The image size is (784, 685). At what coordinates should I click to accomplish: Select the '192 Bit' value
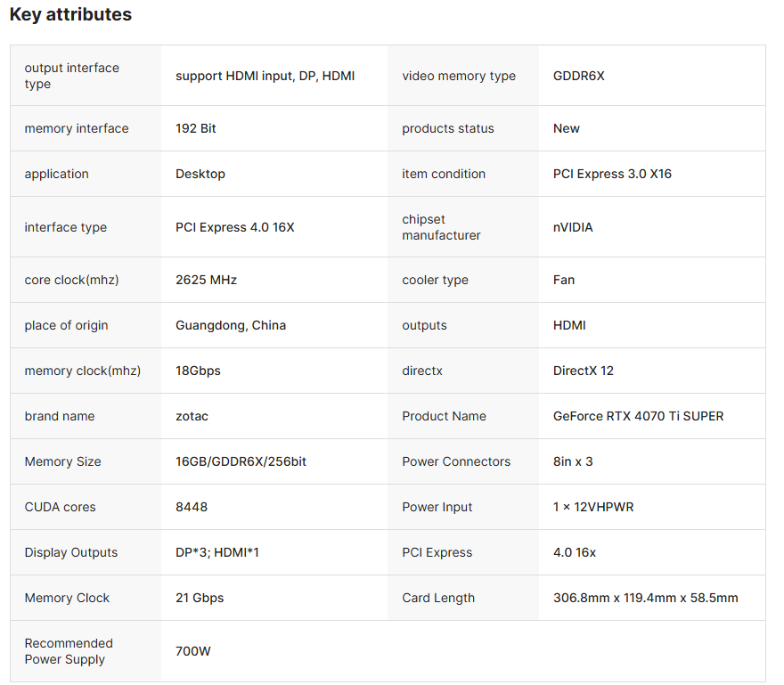[x=195, y=128]
